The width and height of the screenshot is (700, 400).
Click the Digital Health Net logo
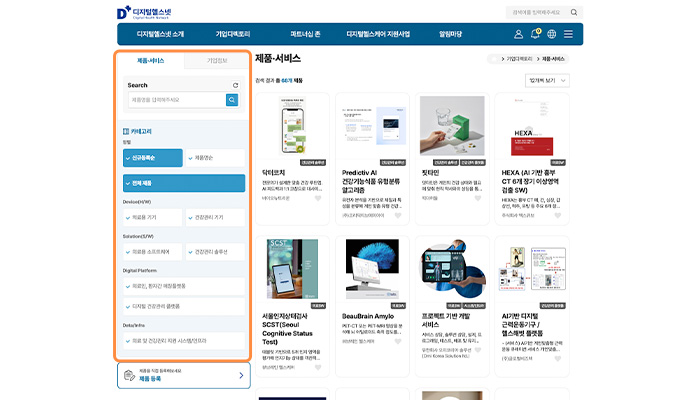(144, 12)
